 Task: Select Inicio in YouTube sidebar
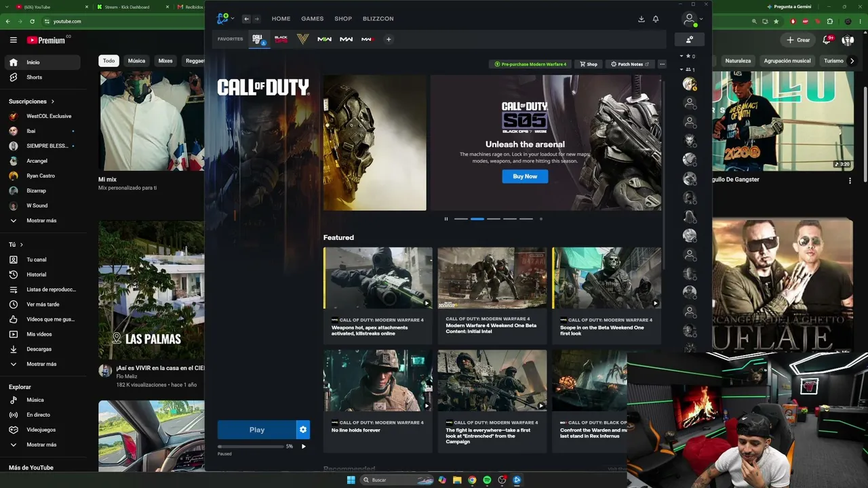click(x=42, y=62)
